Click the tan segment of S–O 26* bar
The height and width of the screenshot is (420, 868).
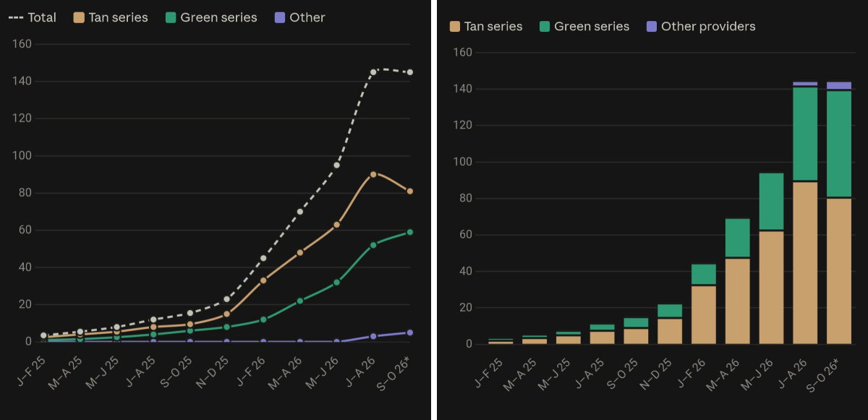[x=839, y=271]
